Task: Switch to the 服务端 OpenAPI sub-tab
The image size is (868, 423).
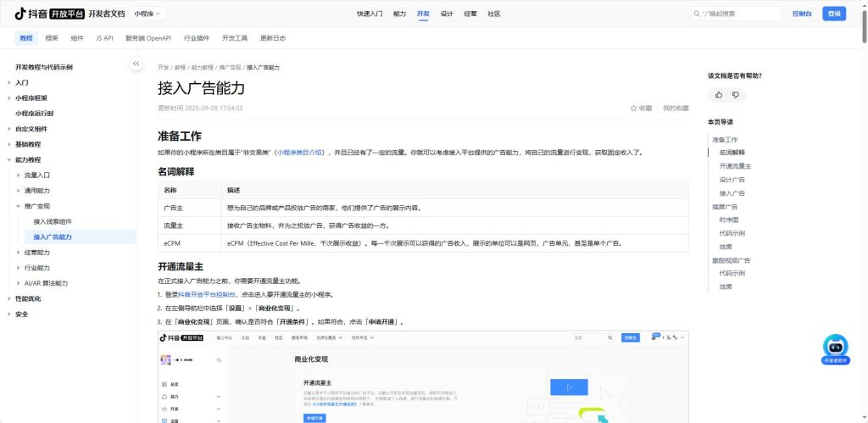Action: (148, 38)
